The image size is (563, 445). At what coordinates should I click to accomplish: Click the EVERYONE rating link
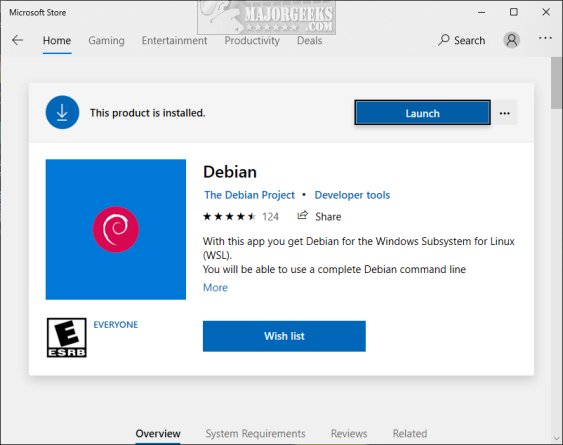116,325
